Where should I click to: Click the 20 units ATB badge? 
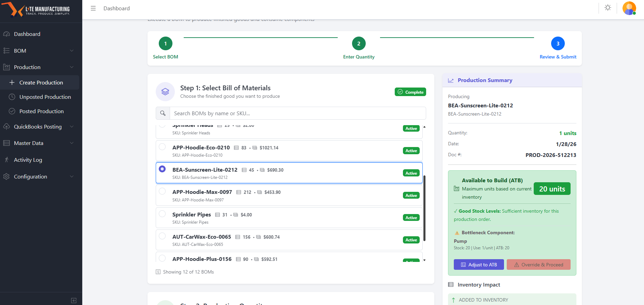552,189
